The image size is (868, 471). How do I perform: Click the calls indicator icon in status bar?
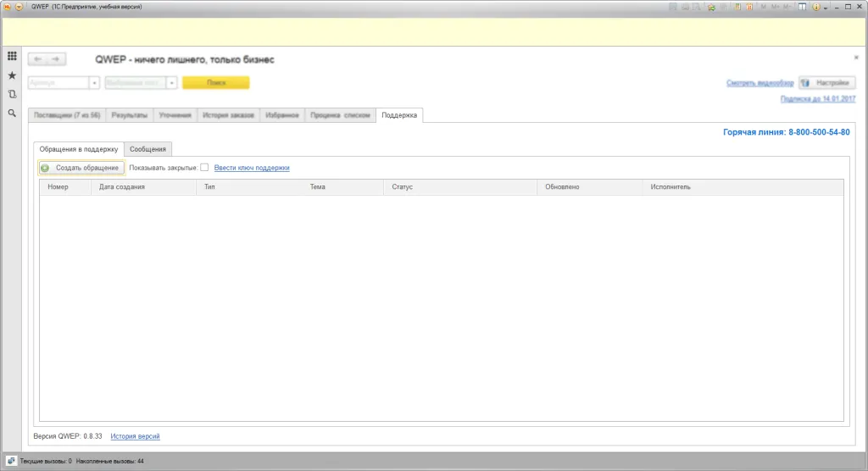point(11,461)
